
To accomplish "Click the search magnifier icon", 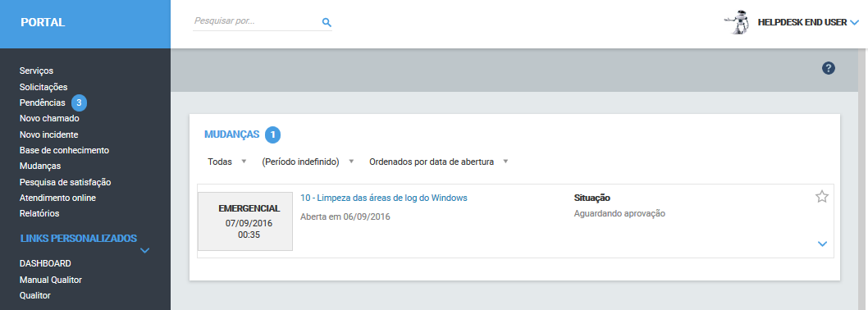I will point(327,23).
